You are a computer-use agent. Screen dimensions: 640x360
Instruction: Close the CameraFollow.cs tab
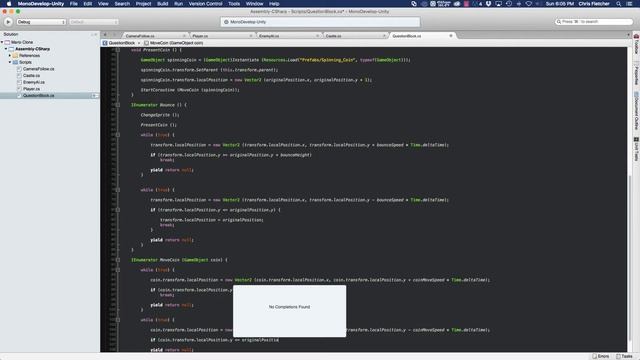(184, 36)
